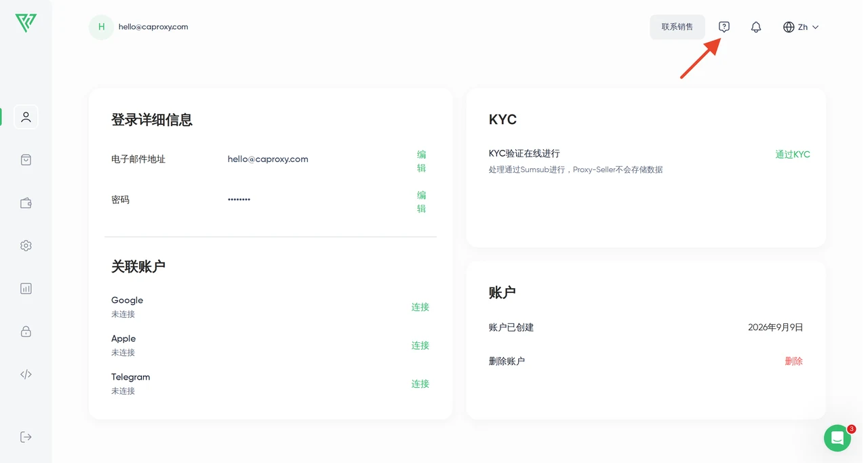The height and width of the screenshot is (463, 868).
Task: Click the H user avatar circle
Action: [101, 27]
